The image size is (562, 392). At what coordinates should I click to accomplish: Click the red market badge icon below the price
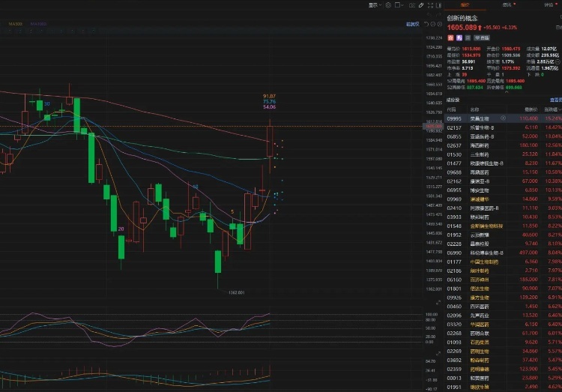pos(450,37)
